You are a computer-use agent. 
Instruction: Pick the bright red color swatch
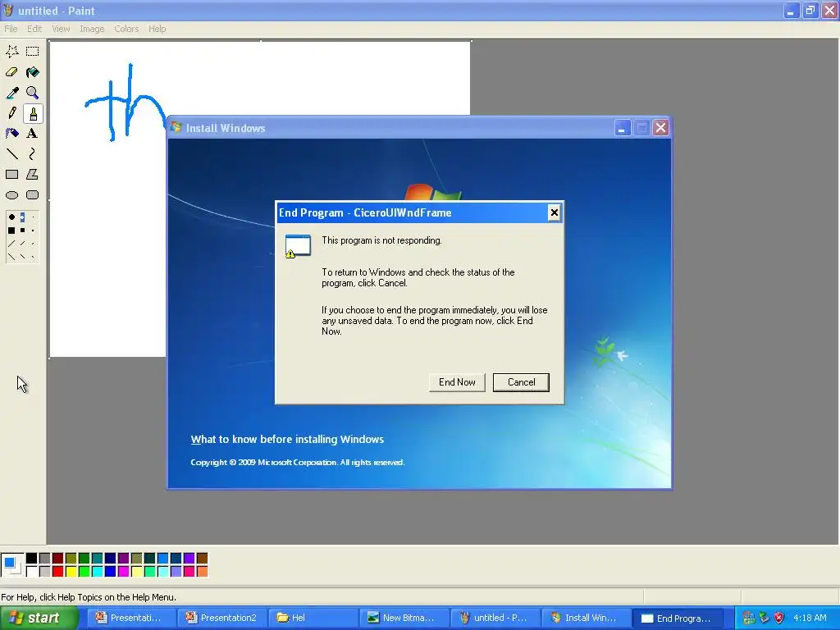pos(58,572)
